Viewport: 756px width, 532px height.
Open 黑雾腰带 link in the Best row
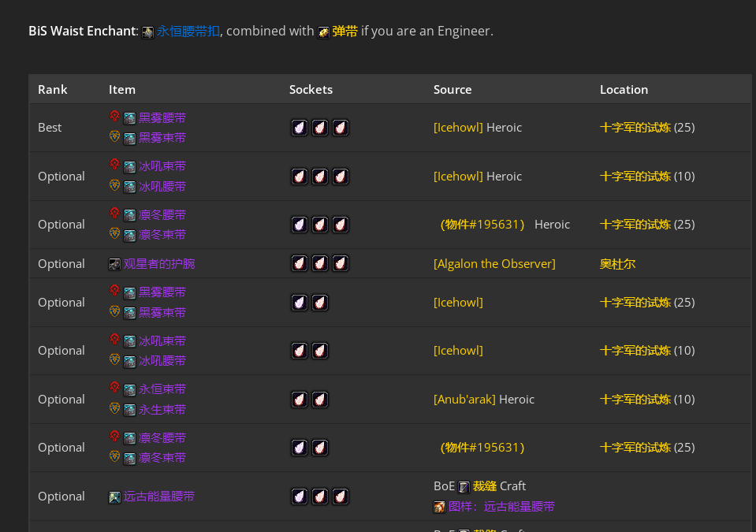pos(162,118)
